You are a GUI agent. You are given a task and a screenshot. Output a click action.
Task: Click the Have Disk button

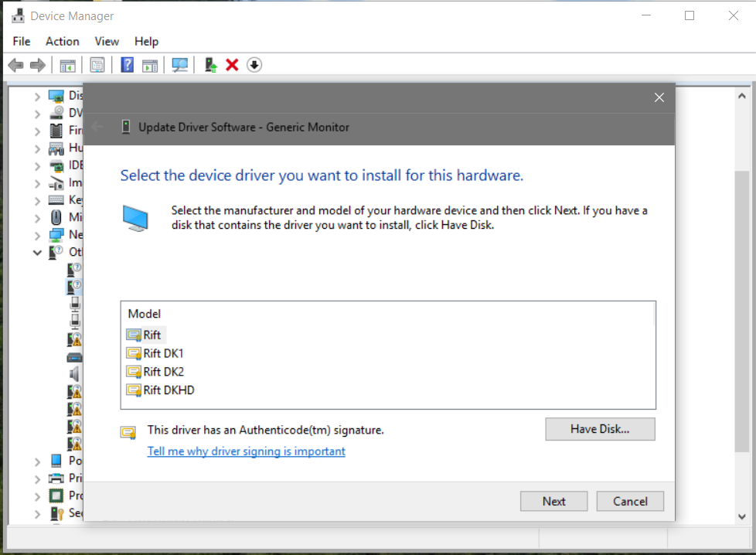pyautogui.click(x=600, y=429)
